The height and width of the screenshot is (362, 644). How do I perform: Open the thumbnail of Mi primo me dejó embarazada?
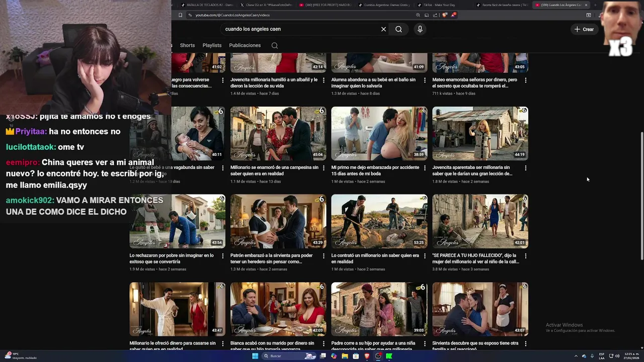tap(379, 133)
